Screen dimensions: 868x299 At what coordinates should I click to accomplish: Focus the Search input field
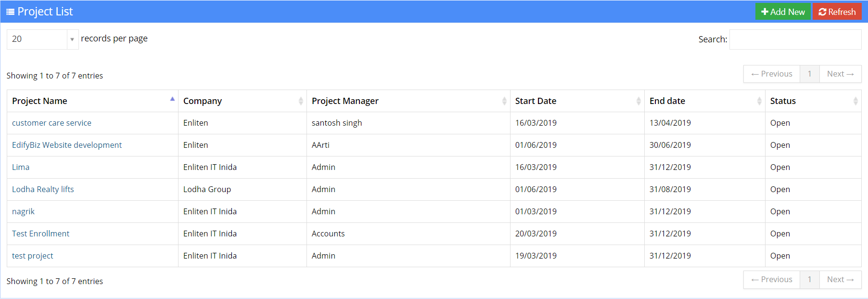(x=795, y=39)
